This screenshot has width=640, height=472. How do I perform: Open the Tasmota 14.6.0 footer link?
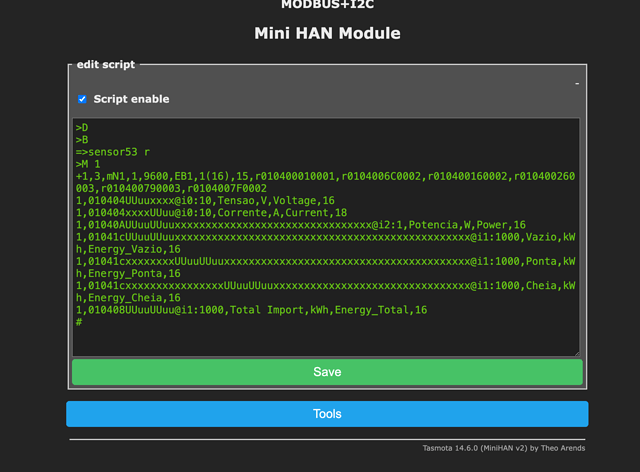pyautogui.click(x=504, y=448)
